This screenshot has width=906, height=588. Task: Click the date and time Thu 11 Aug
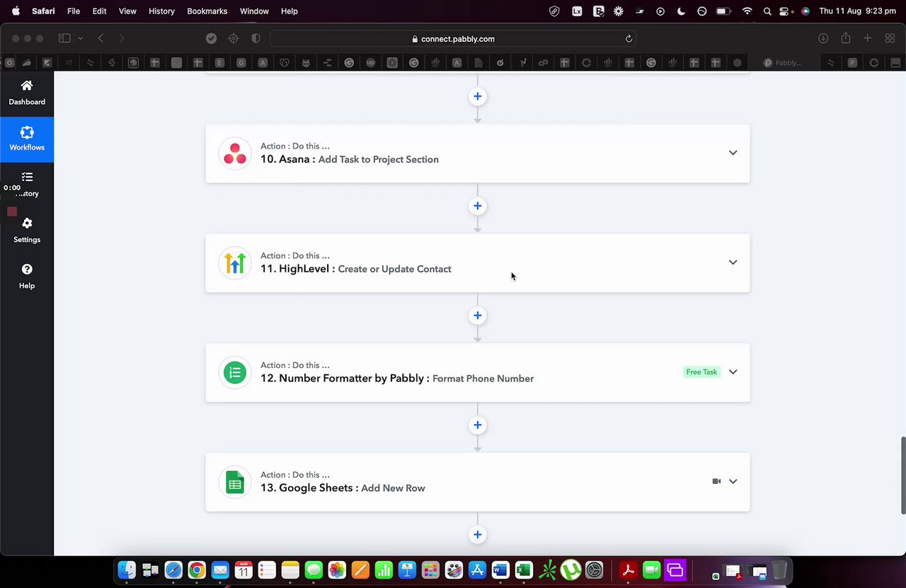857,11
